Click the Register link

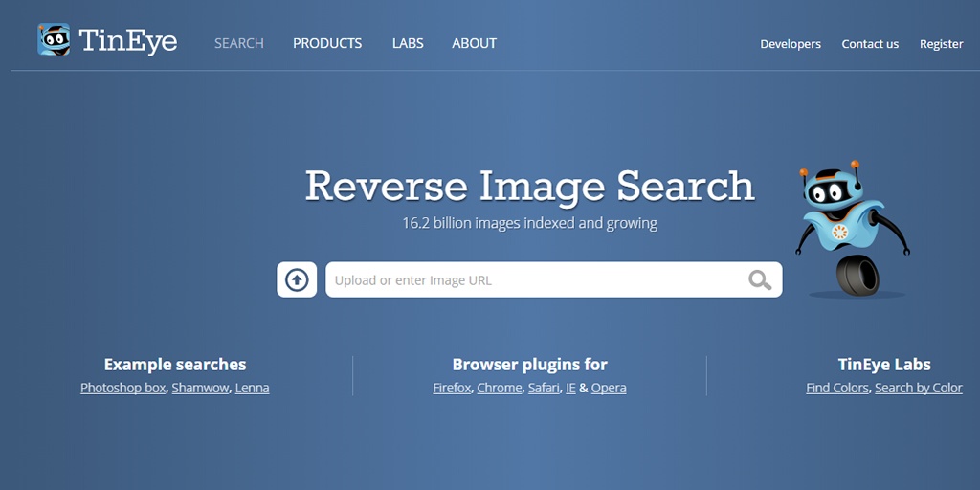click(x=942, y=44)
